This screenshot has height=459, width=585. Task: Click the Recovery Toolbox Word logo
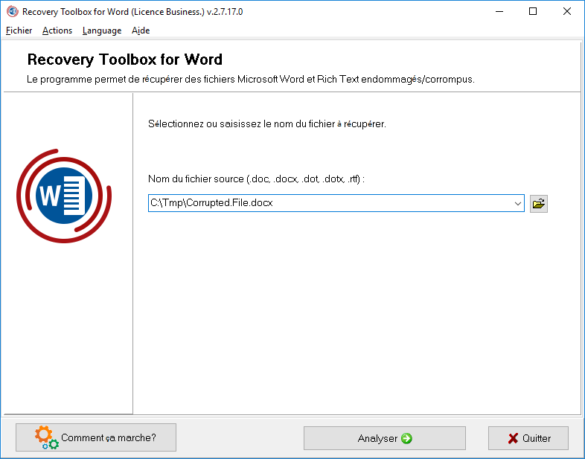(64, 196)
